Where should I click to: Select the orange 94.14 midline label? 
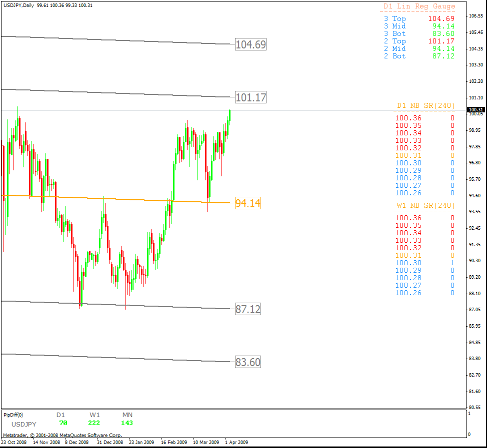[248, 203]
